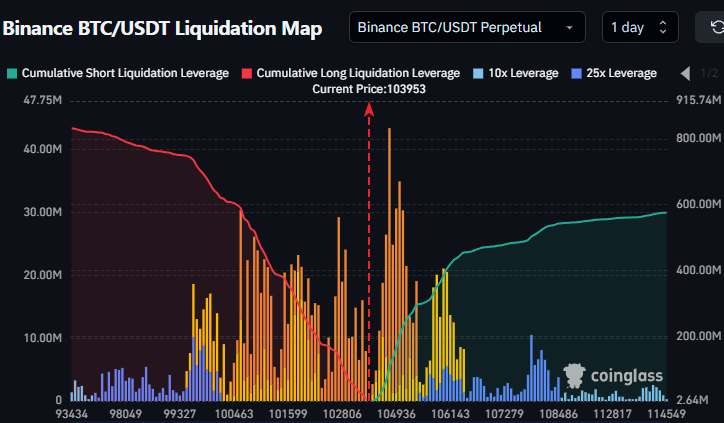Click the 600.00M right axis label

point(699,204)
